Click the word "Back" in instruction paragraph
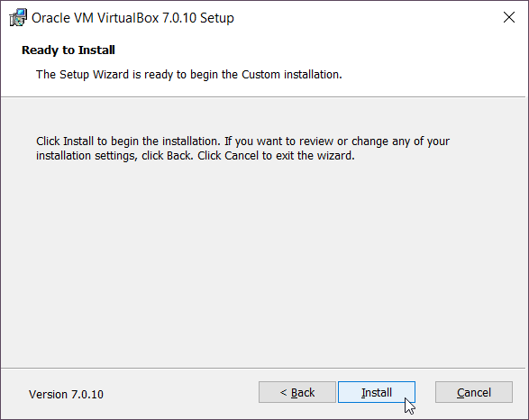The image size is (529, 420). click(179, 156)
